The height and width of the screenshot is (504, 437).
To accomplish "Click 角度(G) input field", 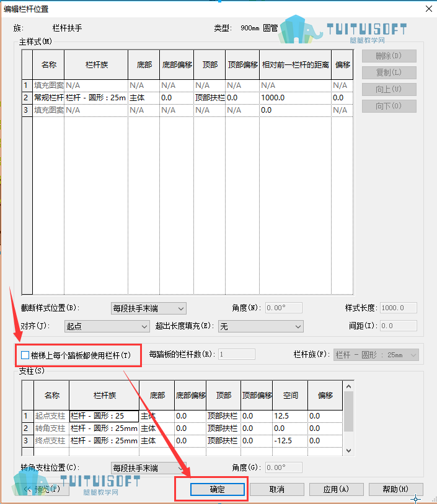I will 283,467.
